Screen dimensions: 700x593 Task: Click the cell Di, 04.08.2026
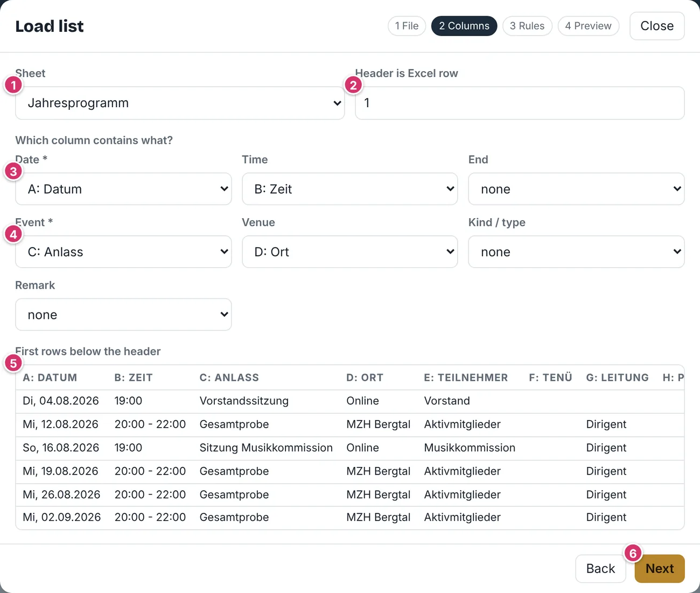61,401
